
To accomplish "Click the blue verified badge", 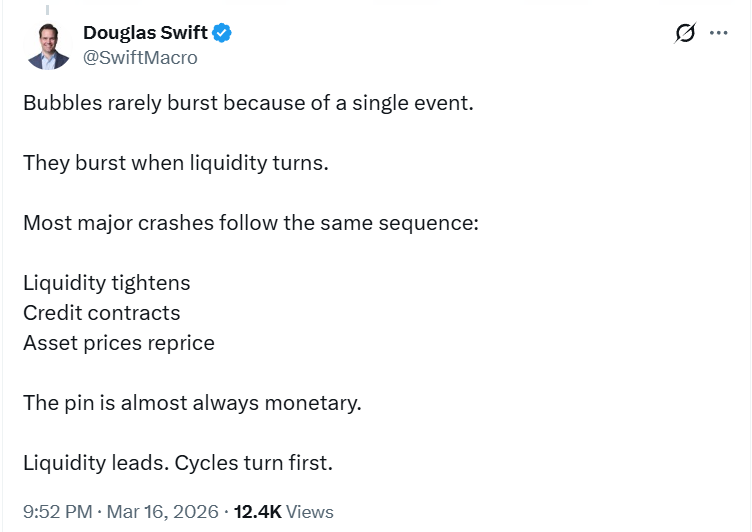I will coord(222,34).
